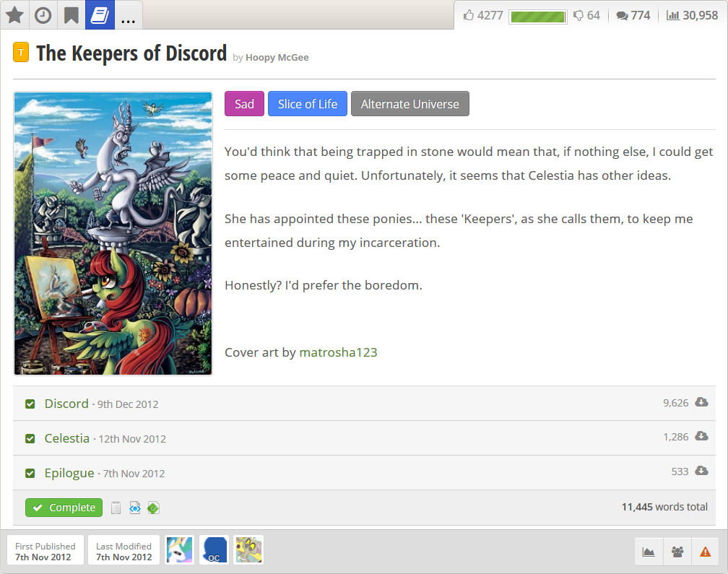
Task: Open the 774 comments link
Action: (x=633, y=16)
